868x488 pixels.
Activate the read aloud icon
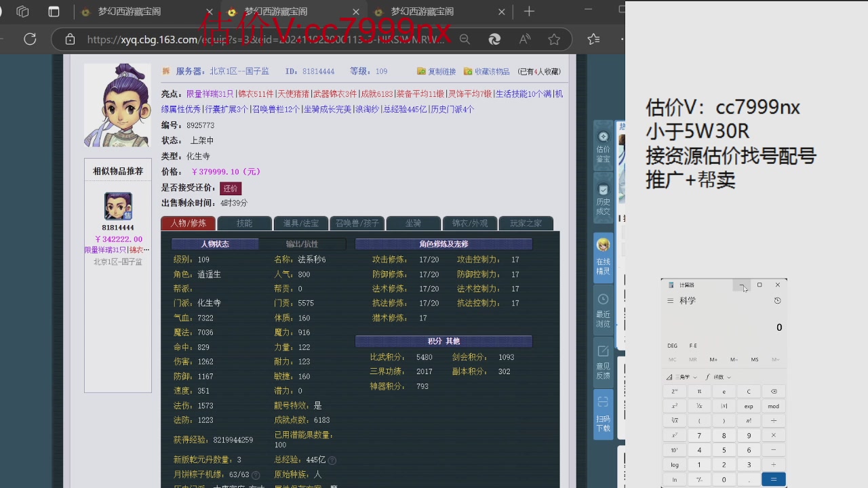[524, 39]
